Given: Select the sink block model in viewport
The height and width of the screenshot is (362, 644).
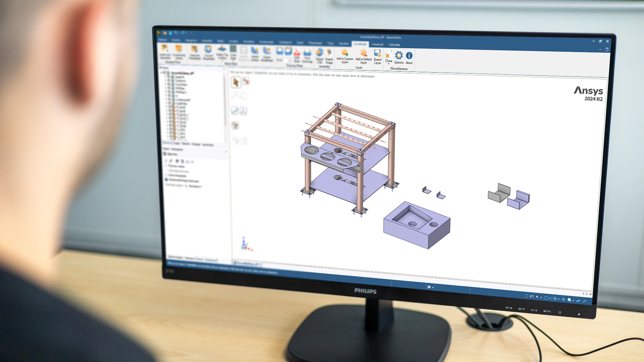Looking at the screenshot, I should [417, 225].
